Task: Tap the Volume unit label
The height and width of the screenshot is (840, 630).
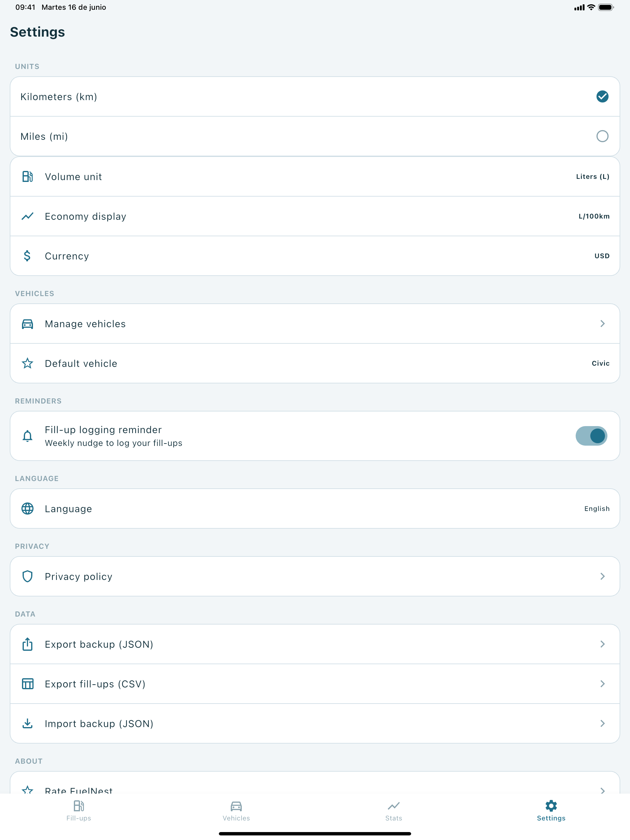Action: pos(73,177)
